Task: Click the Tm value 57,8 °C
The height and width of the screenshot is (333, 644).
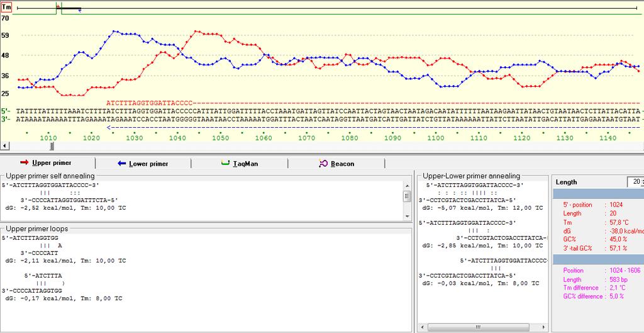Action: point(619,222)
